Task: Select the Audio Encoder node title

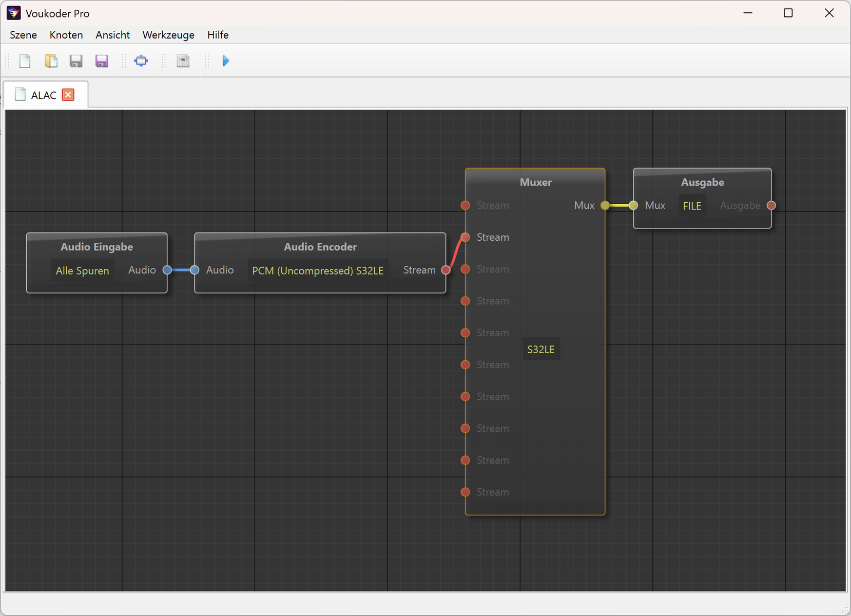Action: [320, 247]
